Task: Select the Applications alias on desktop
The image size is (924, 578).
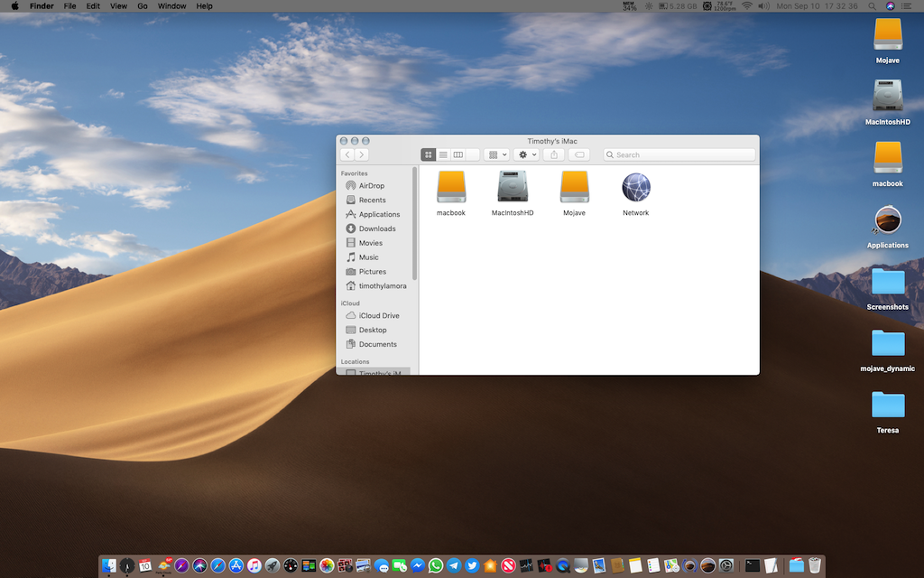Action: point(888,227)
